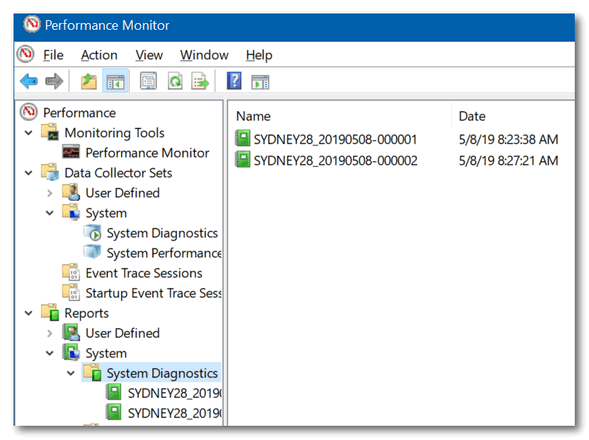Image resolution: width=589 pixels, height=440 pixels.
Task: Click the Up one level folder icon
Action: pos(89,81)
